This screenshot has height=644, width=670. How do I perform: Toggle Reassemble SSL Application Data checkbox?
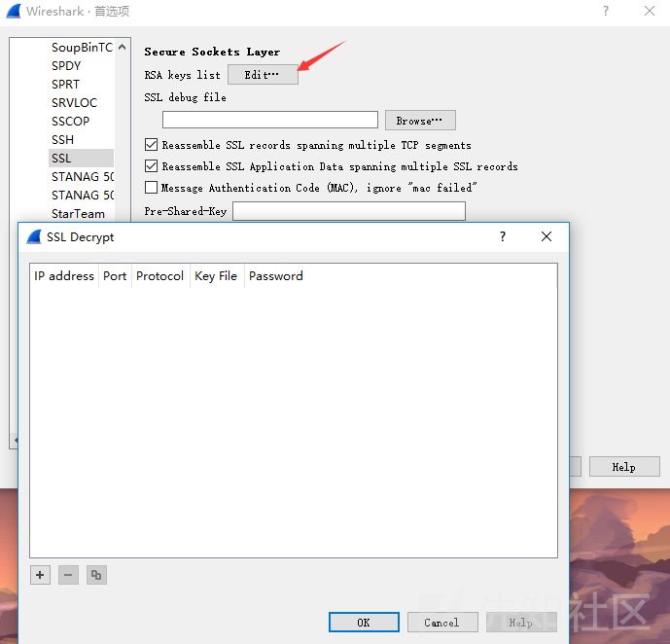click(x=151, y=165)
